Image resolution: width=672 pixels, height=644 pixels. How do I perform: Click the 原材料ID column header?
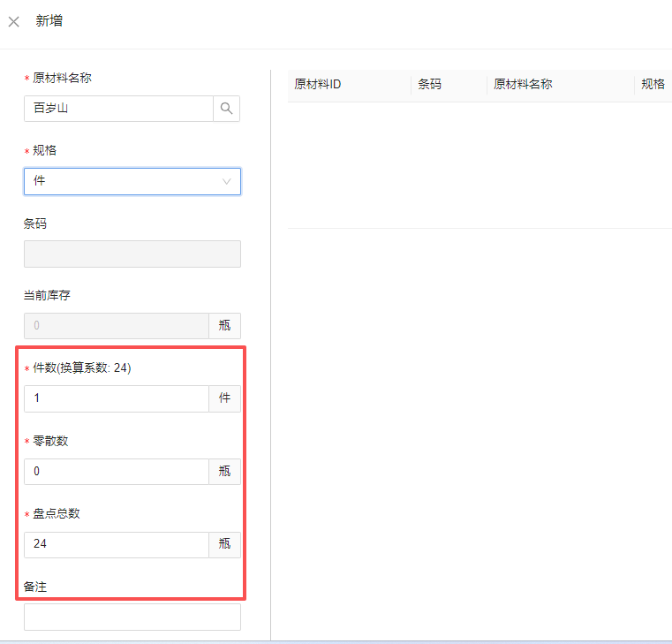(x=318, y=85)
